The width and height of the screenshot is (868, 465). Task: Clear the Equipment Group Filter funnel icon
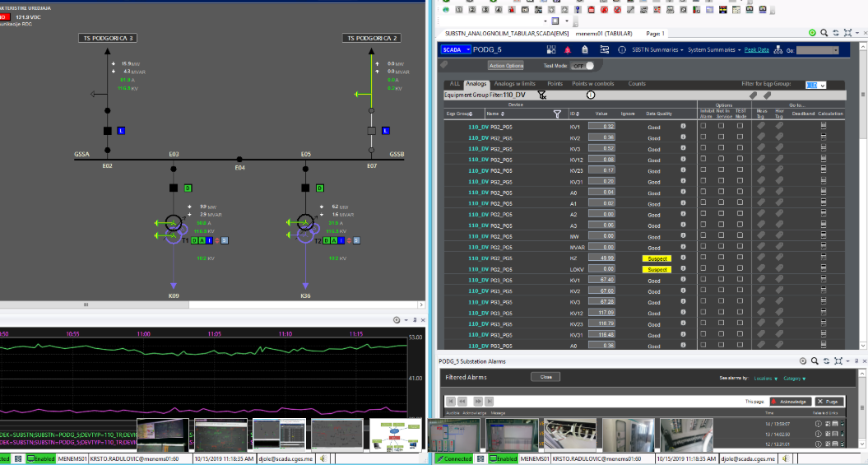pyautogui.click(x=541, y=95)
